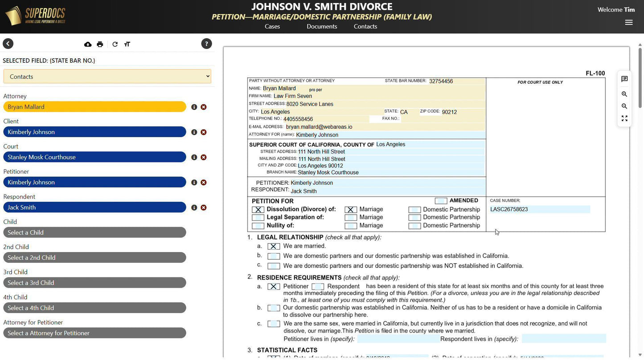Click the telephone number field

(326, 119)
